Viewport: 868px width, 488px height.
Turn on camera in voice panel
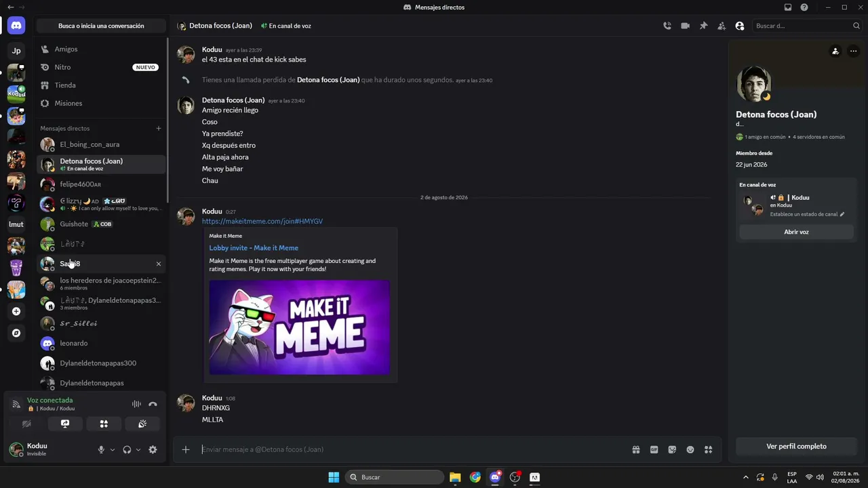pos(26,424)
